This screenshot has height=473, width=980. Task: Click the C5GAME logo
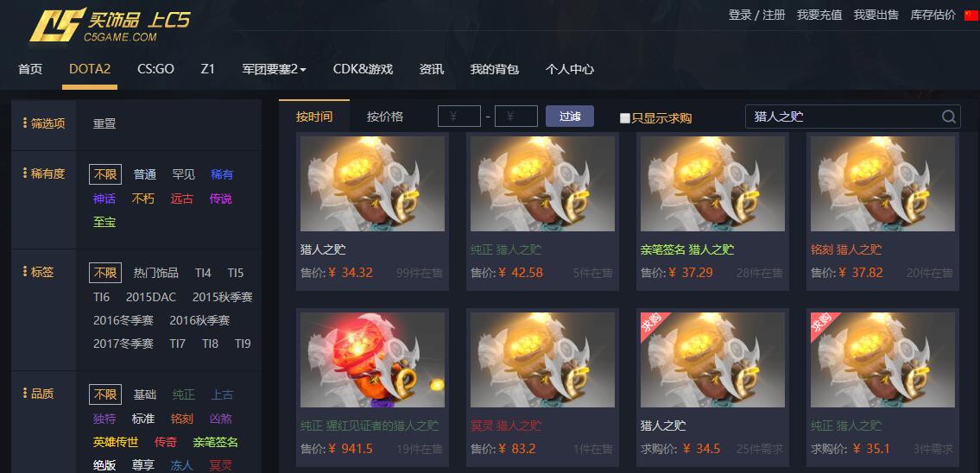[110, 25]
